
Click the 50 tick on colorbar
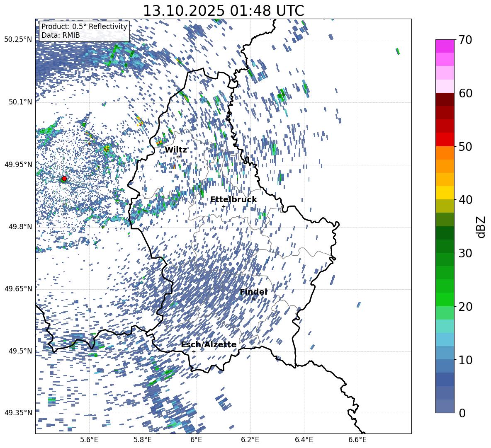pos(466,146)
